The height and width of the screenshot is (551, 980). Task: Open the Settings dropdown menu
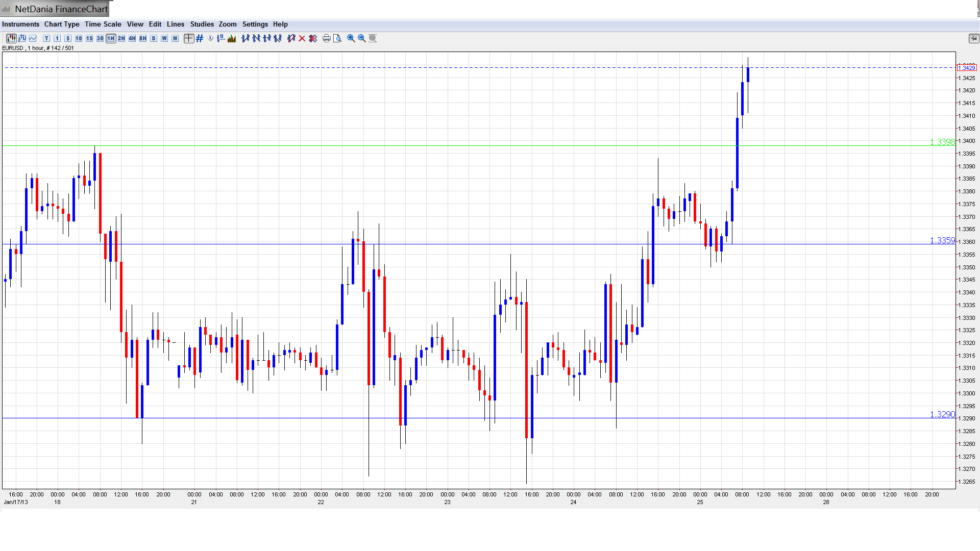[x=255, y=24]
